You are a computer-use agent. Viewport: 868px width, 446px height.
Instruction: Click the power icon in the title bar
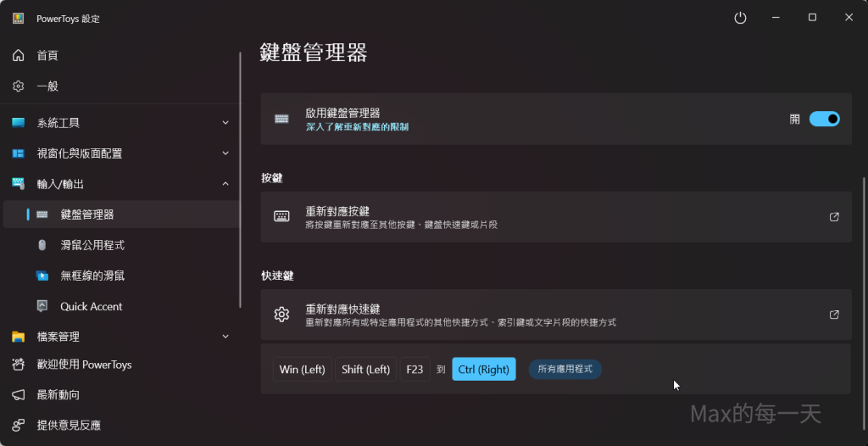click(x=740, y=18)
